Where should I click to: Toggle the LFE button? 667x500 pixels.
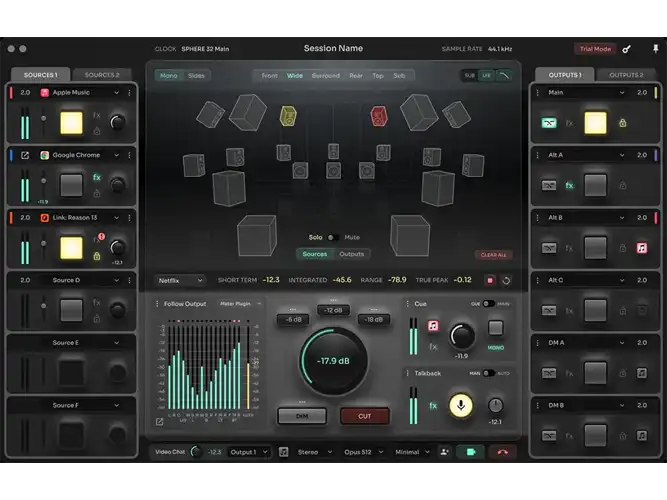click(x=486, y=75)
